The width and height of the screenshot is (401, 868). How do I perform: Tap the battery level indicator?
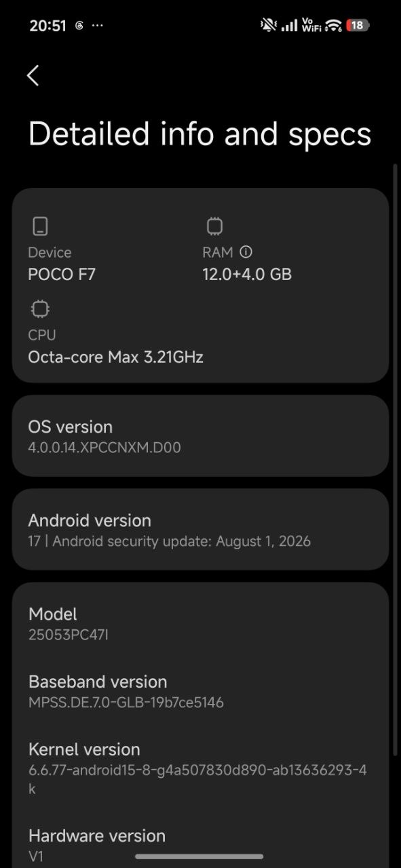pos(358,25)
